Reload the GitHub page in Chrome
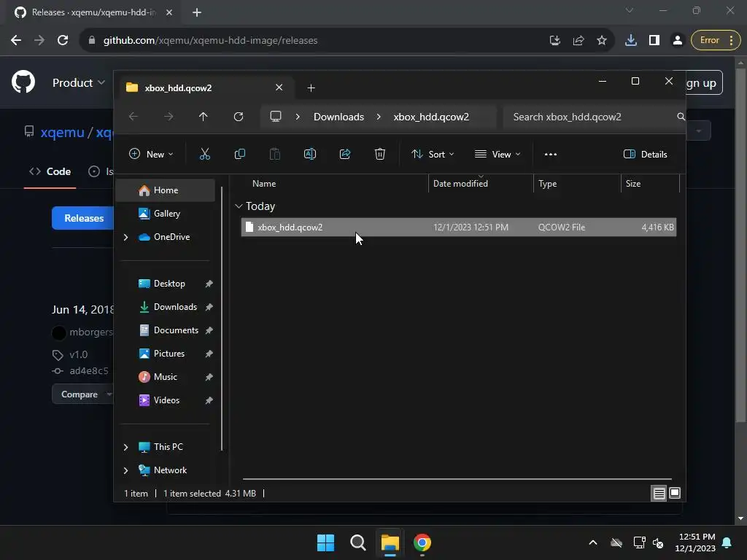The image size is (747, 560). pos(63,40)
